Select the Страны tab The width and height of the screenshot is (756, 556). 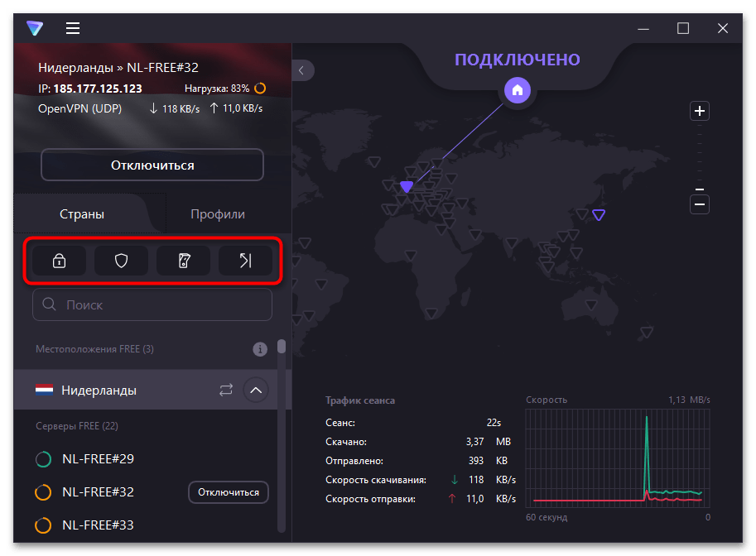(x=82, y=214)
